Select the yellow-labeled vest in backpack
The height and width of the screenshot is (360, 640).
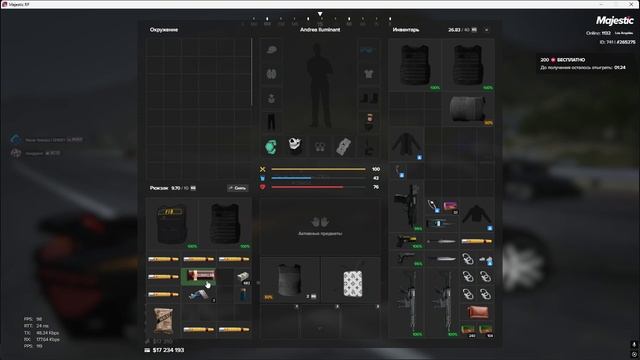(172, 224)
